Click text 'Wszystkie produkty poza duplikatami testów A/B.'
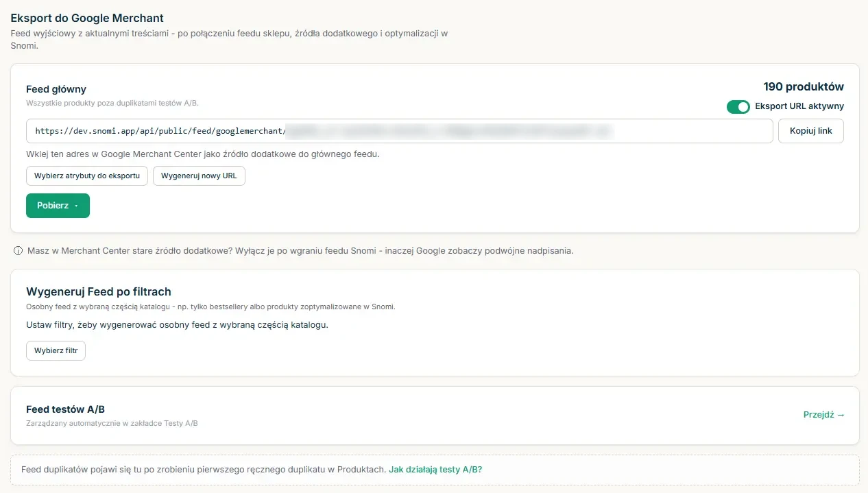Viewport: 868px width, 493px height. coord(112,103)
